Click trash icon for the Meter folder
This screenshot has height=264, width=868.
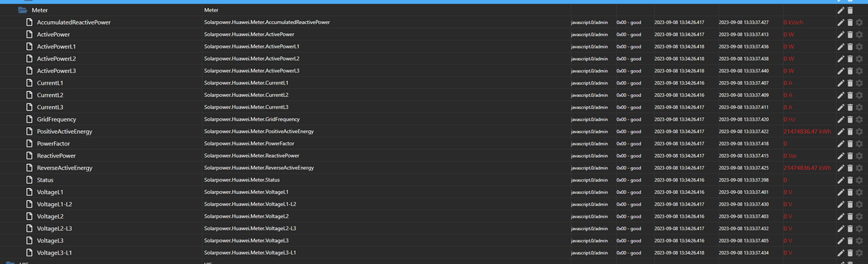pos(850,11)
